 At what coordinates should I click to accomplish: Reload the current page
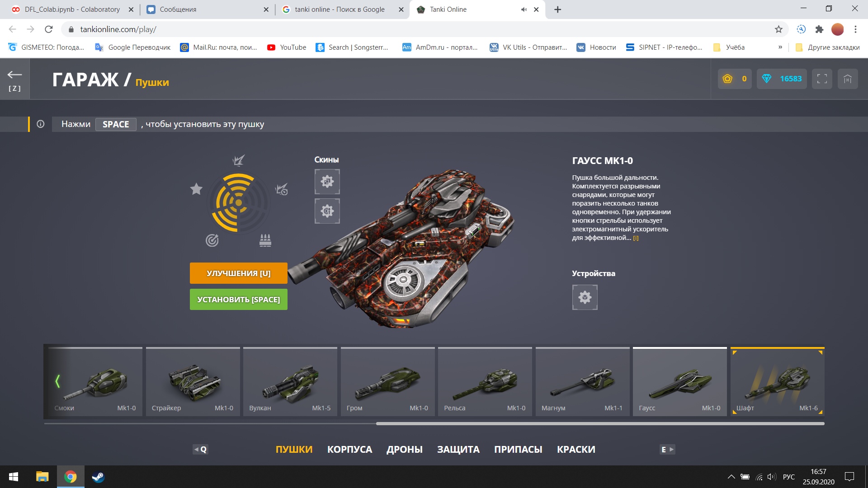click(49, 29)
